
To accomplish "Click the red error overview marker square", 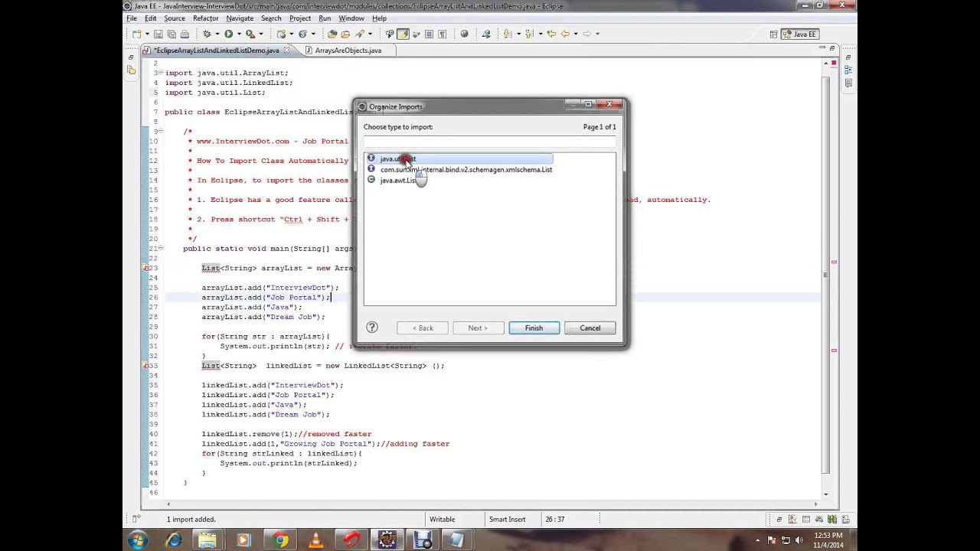I will coord(834,62).
